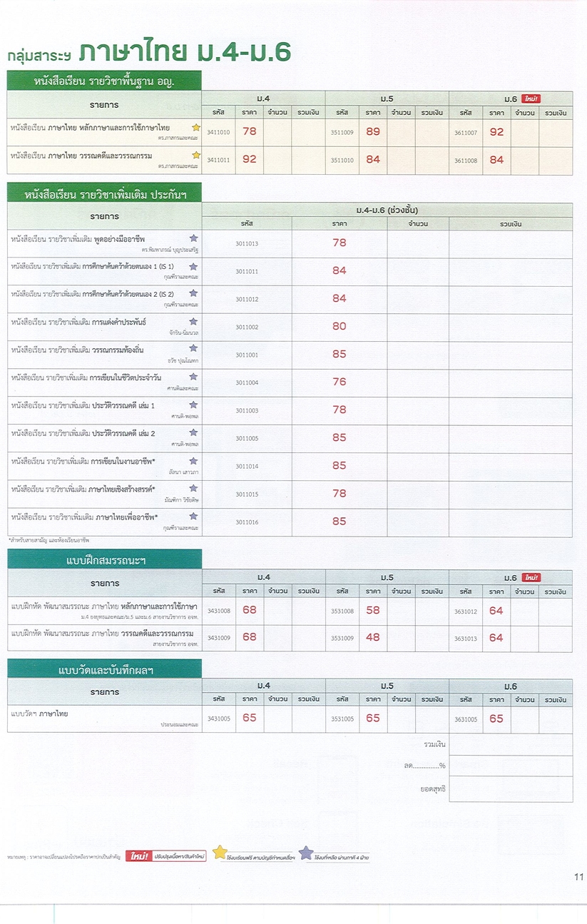Open the แบบฝึกสมรรถนะฯ section header
The height and width of the screenshot is (924, 587).
click(x=104, y=560)
